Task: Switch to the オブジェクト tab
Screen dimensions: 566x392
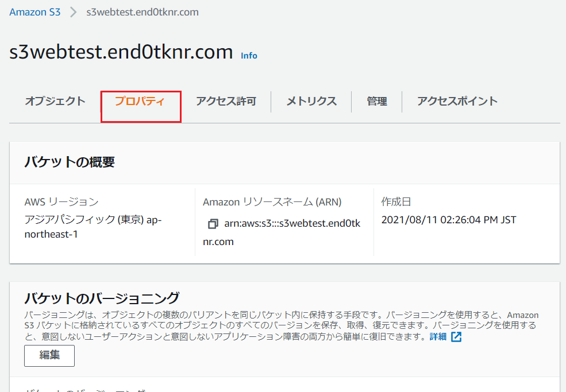Action: [55, 102]
